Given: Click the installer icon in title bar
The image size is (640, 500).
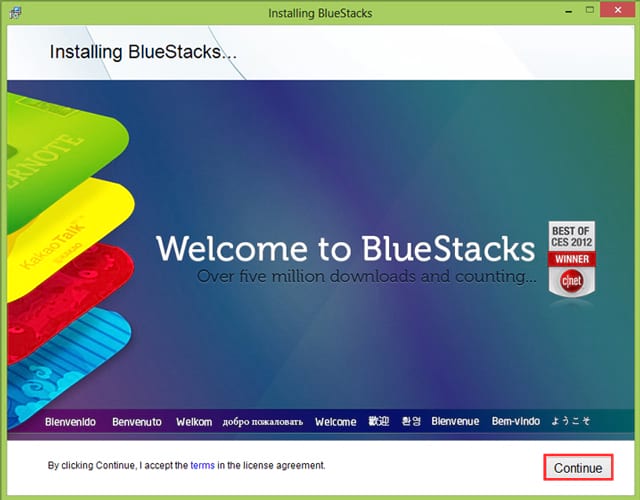Looking at the screenshot, I should 16,13.
